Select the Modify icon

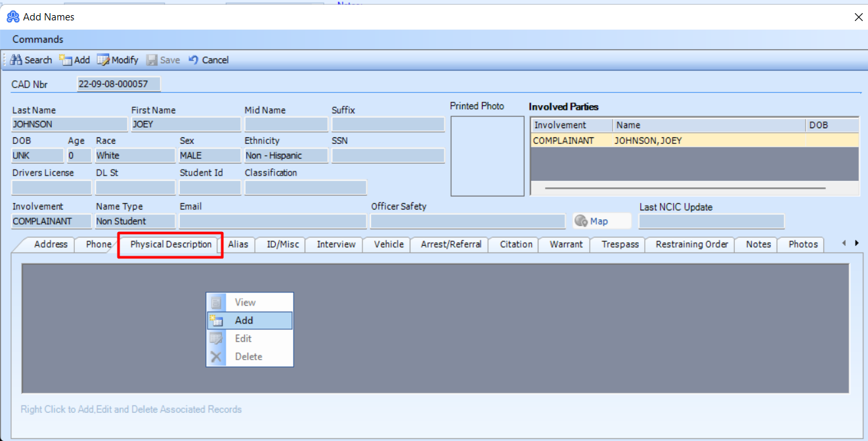pos(103,60)
